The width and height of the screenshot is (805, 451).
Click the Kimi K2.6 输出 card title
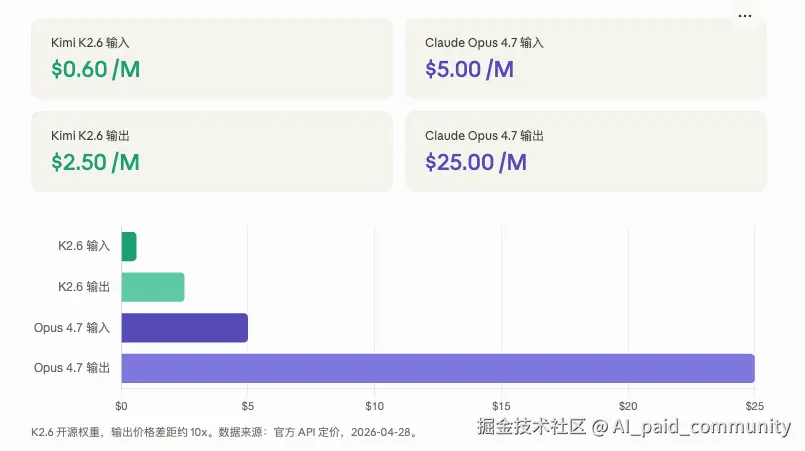click(x=90, y=136)
